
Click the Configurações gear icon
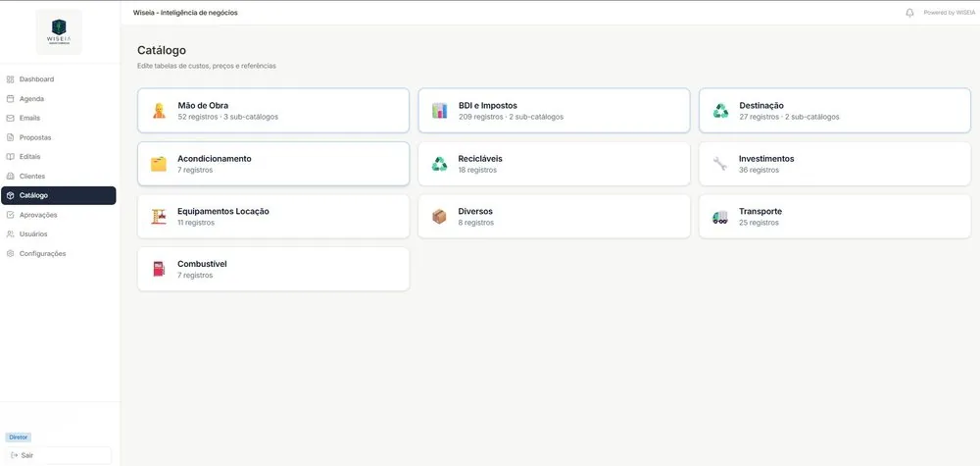(10, 254)
